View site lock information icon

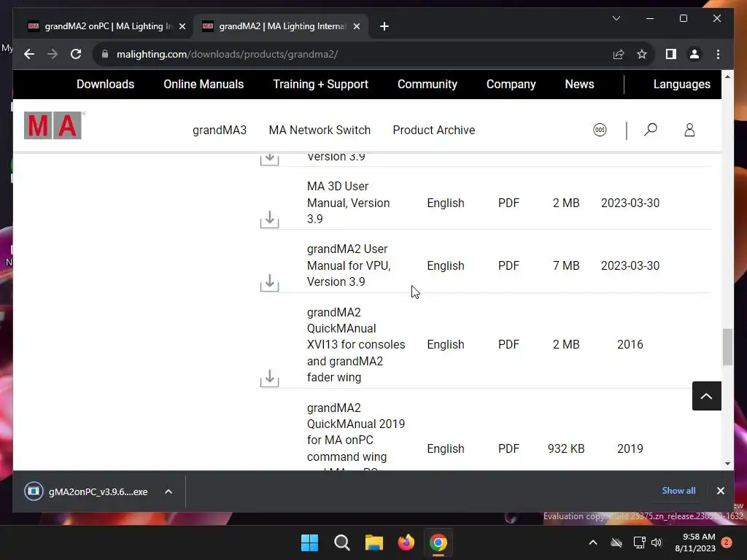105,54
